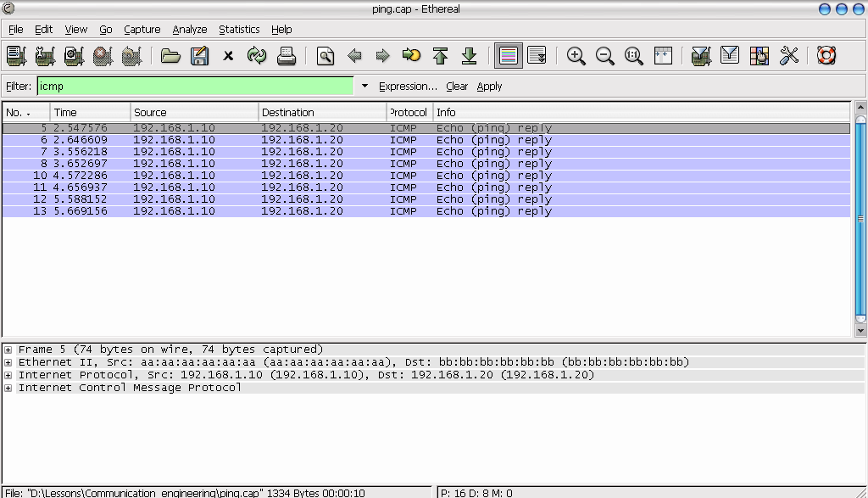Go back in packet history arrow
The image size is (868, 498).
point(354,55)
